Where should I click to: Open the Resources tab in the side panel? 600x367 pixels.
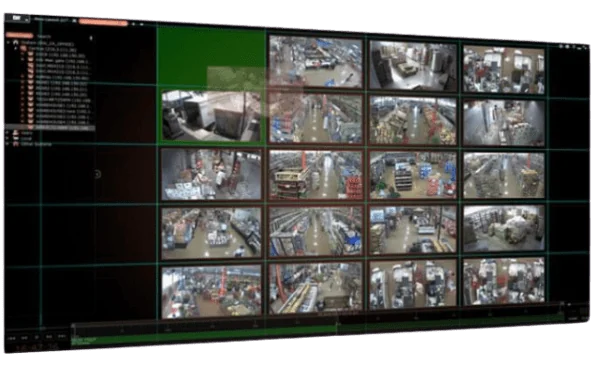[19, 35]
